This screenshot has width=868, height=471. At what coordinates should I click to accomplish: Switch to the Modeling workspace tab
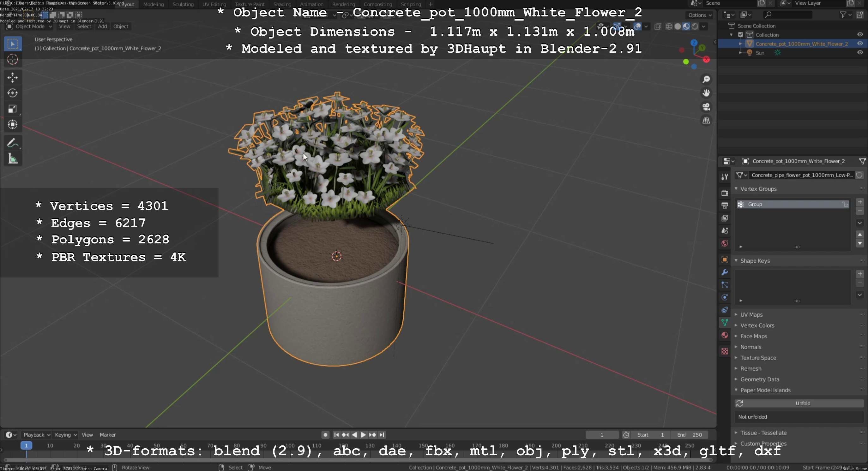(x=153, y=4)
